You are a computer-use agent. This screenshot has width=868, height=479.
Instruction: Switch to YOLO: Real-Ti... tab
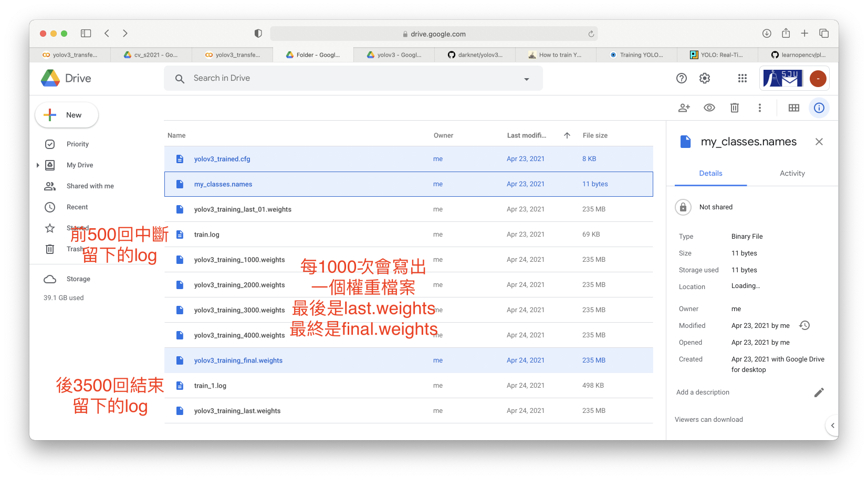718,55
